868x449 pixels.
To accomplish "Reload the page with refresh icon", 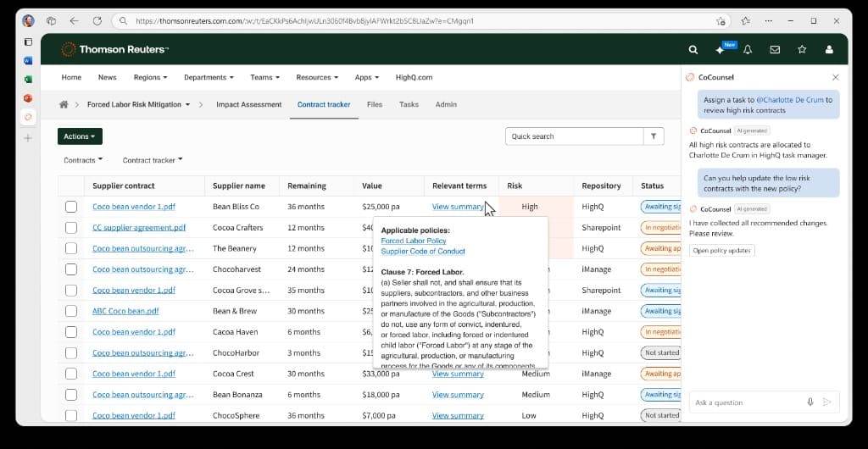I will (x=97, y=21).
